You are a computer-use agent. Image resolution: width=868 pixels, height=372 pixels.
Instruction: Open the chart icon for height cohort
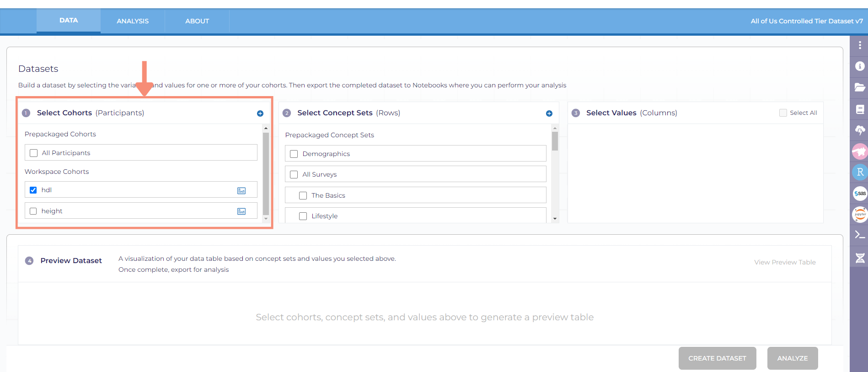pos(241,211)
